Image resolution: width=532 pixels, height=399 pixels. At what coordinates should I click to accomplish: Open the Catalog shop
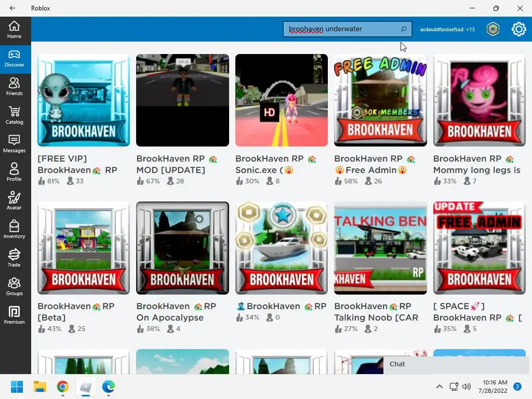(x=14, y=116)
